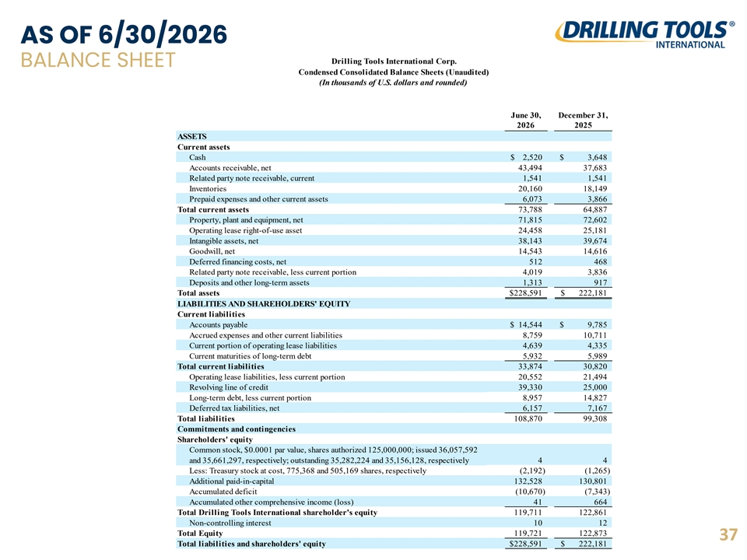This screenshot has height=560, width=747.
Task: Click the Goodwill value 14,616
Action: pyautogui.click(x=595, y=252)
